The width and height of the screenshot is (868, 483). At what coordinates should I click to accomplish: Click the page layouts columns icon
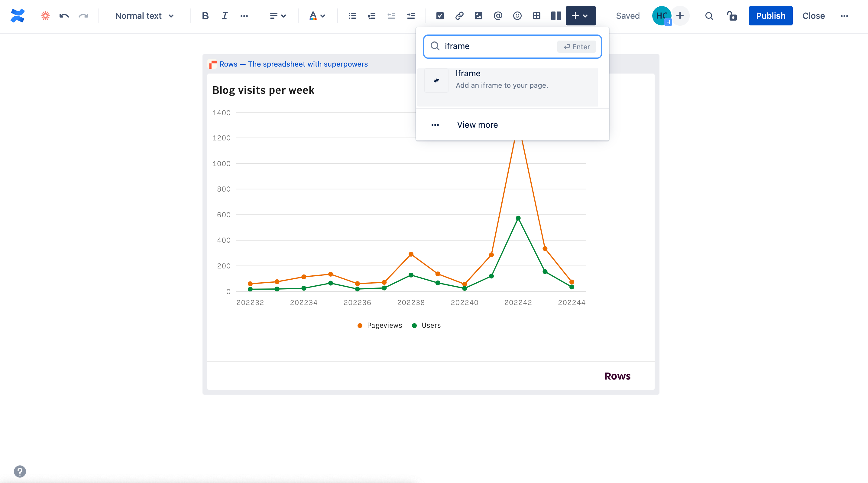click(555, 16)
